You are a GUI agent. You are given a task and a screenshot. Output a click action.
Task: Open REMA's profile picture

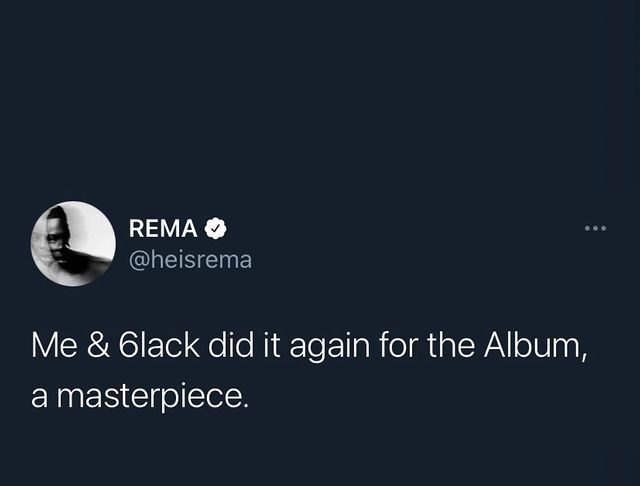pyautogui.click(x=74, y=244)
